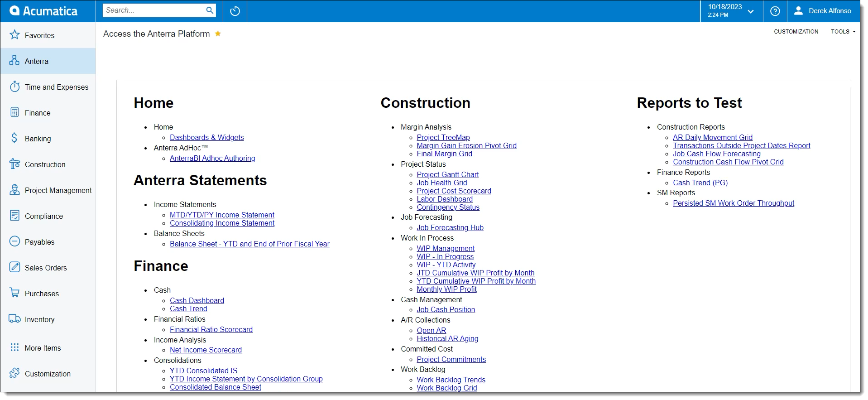Open Job Cash Position link

tap(446, 309)
